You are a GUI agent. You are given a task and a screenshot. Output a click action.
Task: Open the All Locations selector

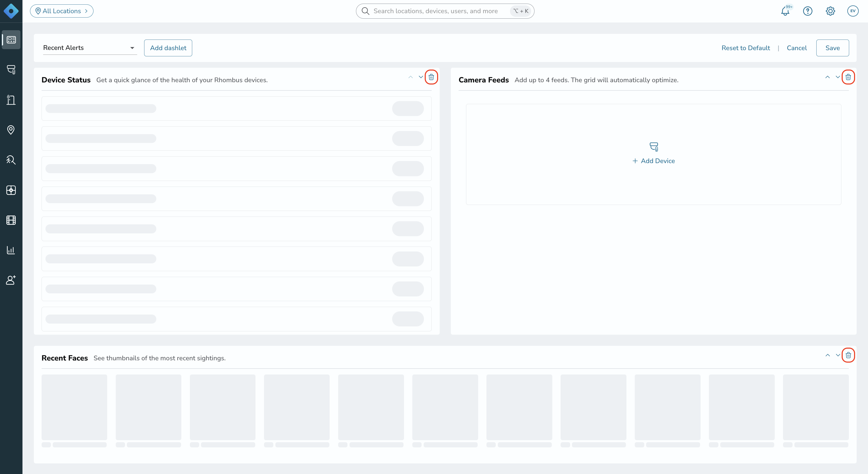click(62, 11)
